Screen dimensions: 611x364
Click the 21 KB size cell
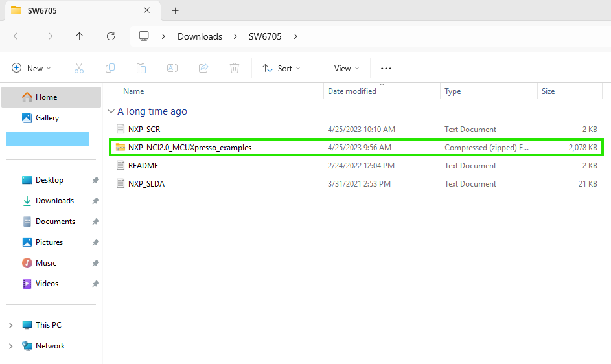[x=588, y=183]
